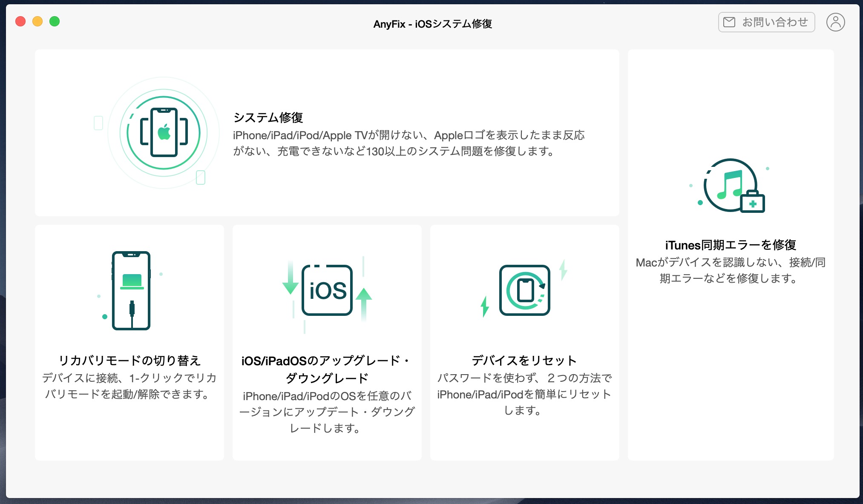The image size is (863, 504).
Task: Click the device reset description text
Action: pos(524,394)
